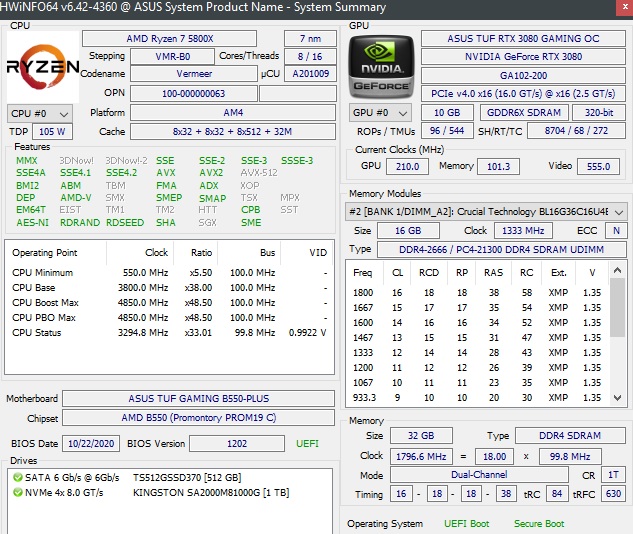
Task: Click the DDR4-2666 module type field
Action: (x=501, y=249)
